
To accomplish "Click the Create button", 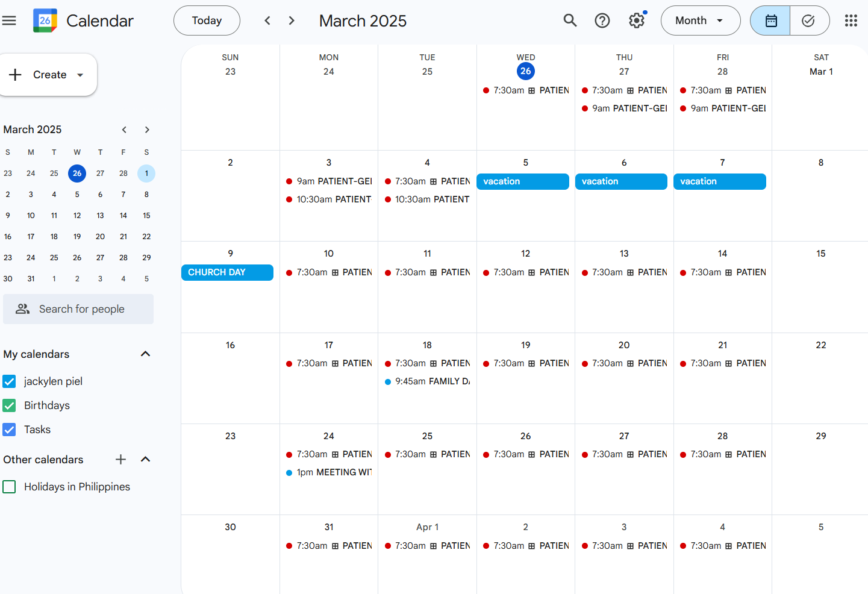I will pyautogui.click(x=47, y=75).
